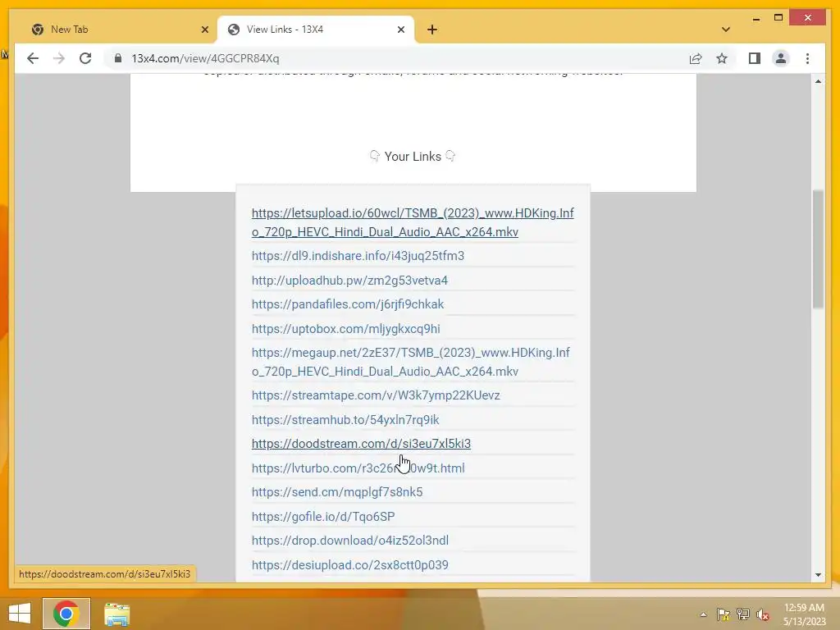Click the scrollbar down arrow
This screenshot has width=840, height=630.
tap(818, 575)
